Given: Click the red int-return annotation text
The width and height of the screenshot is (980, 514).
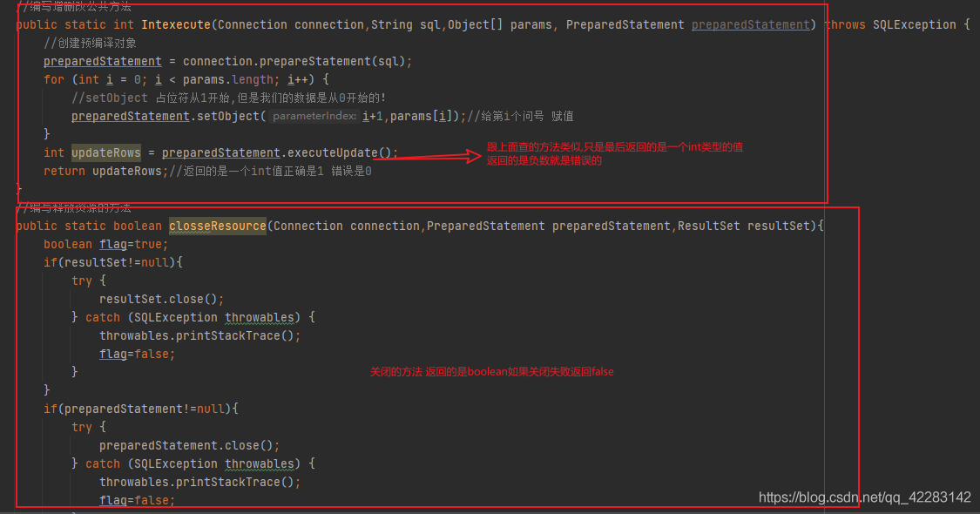Looking at the screenshot, I should pyautogui.click(x=614, y=154).
